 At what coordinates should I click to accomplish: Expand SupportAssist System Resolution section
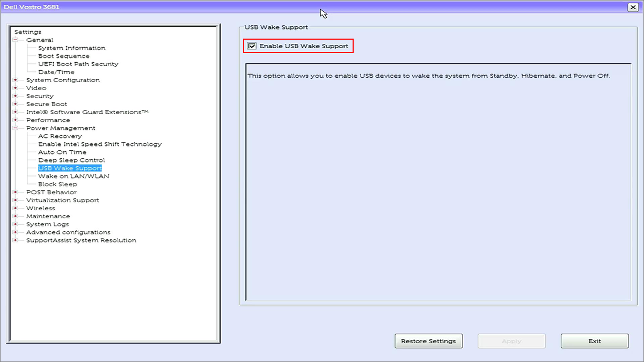(16, 241)
